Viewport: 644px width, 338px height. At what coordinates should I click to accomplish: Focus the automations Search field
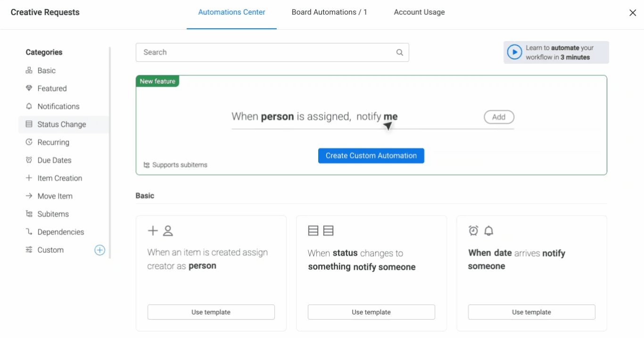272,52
